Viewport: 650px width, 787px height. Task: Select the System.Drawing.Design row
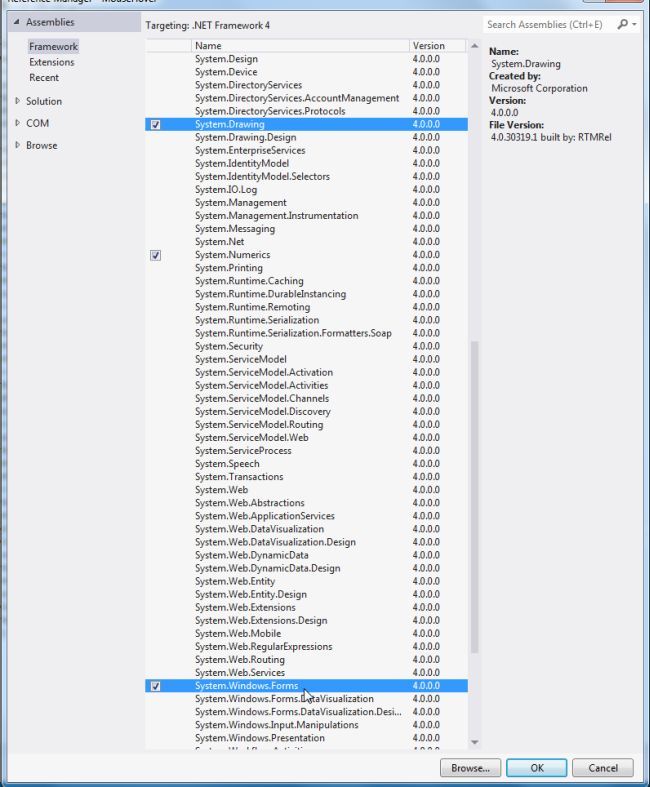(306, 137)
